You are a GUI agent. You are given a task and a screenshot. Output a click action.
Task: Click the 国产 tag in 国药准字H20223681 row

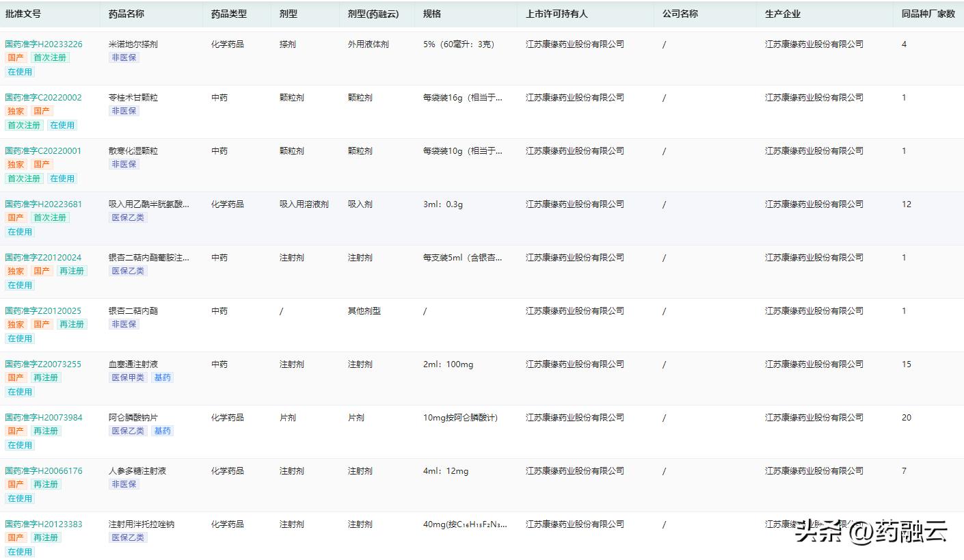[15, 217]
